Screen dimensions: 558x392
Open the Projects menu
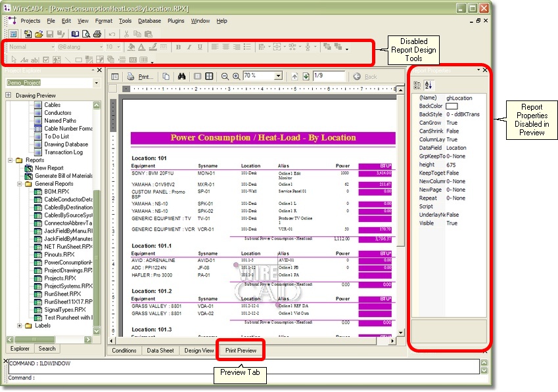click(x=30, y=21)
